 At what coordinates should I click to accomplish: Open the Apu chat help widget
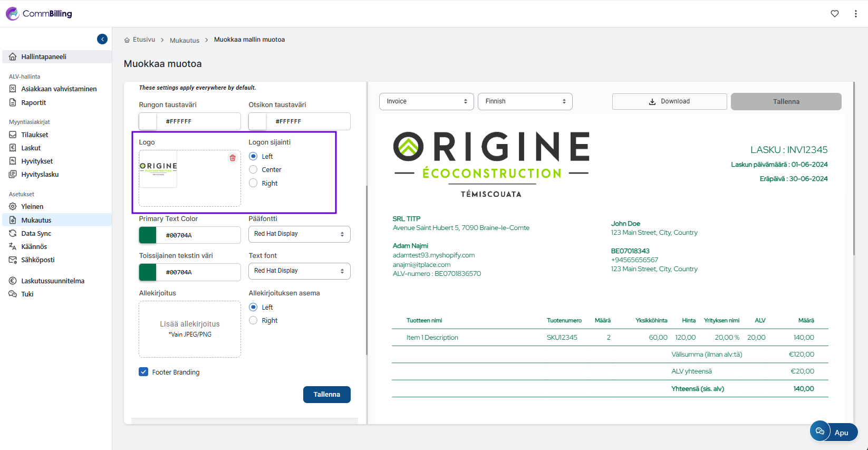tap(834, 432)
